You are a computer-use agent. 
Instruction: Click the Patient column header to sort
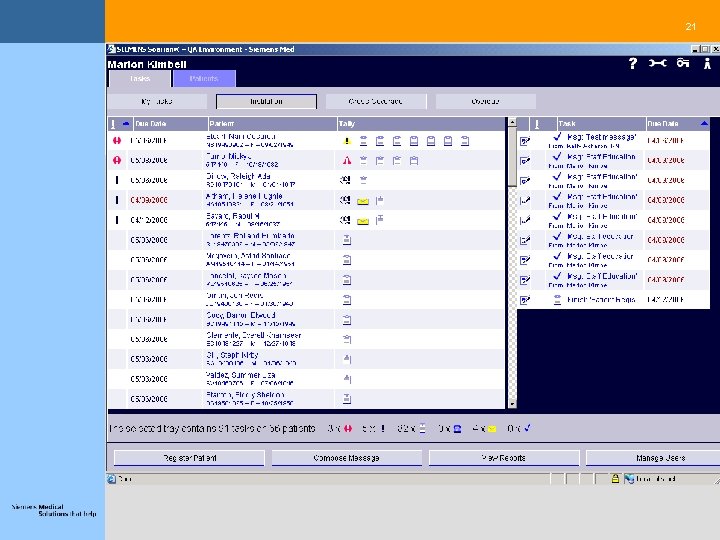click(272, 124)
